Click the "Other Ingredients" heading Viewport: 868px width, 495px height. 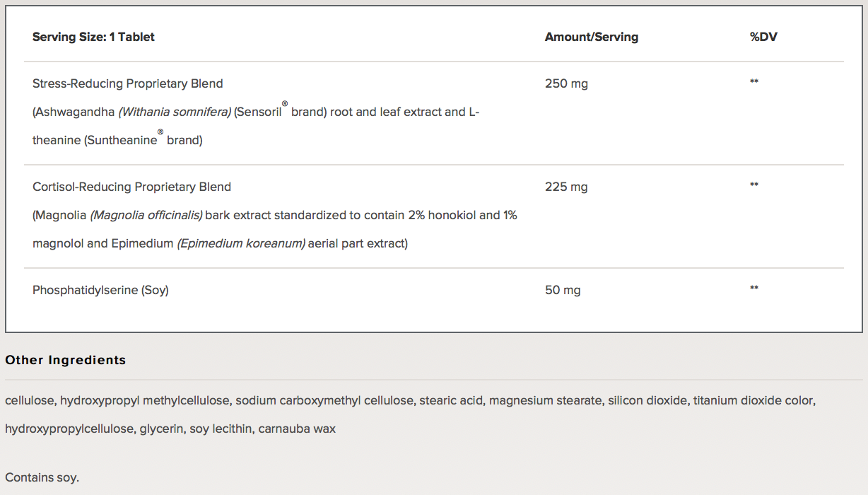point(65,360)
